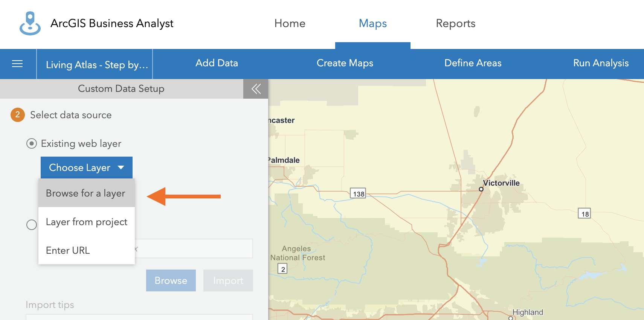644x320 pixels.
Task: Click the Palmdale label on map
Action: tap(284, 160)
